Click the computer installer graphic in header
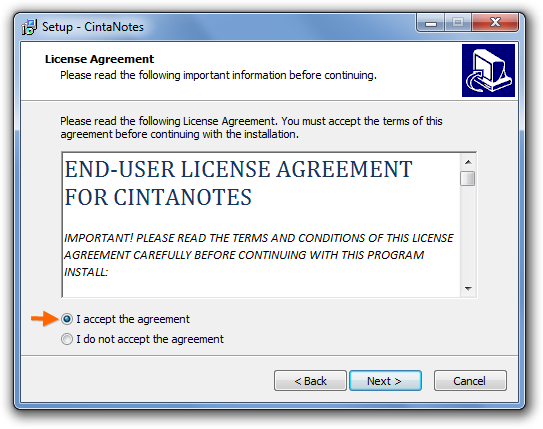This screenshot has height=429, width=543. pyautogui.click(x=488, y=70)
